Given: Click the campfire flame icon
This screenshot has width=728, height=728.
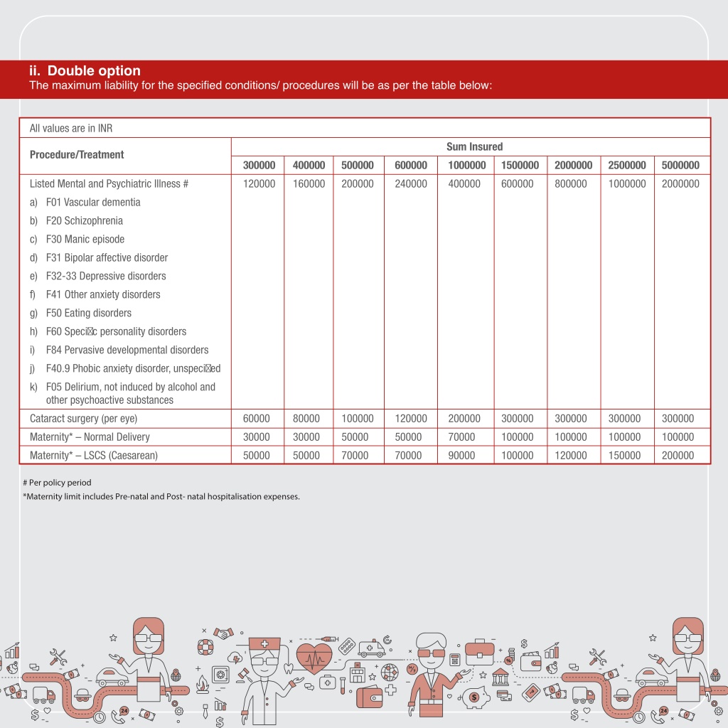Looking at the screenshot, I should (x=202, y=684).
